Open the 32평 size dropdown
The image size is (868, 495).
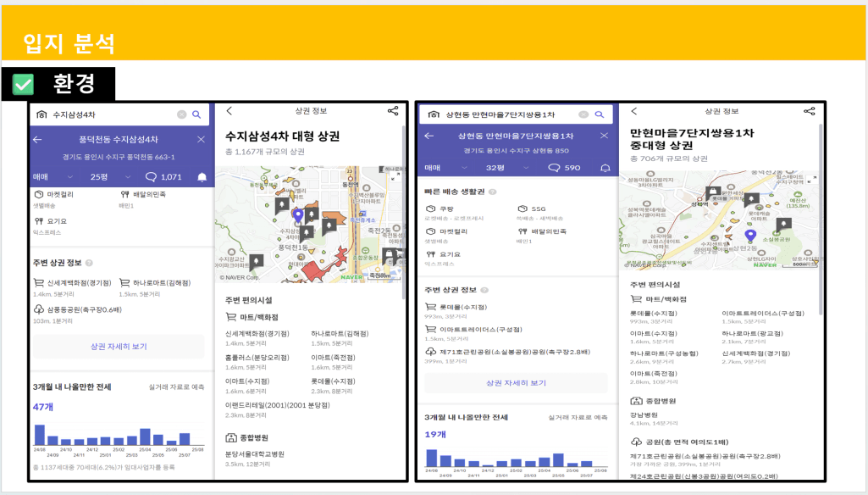[x=507, y=168]
